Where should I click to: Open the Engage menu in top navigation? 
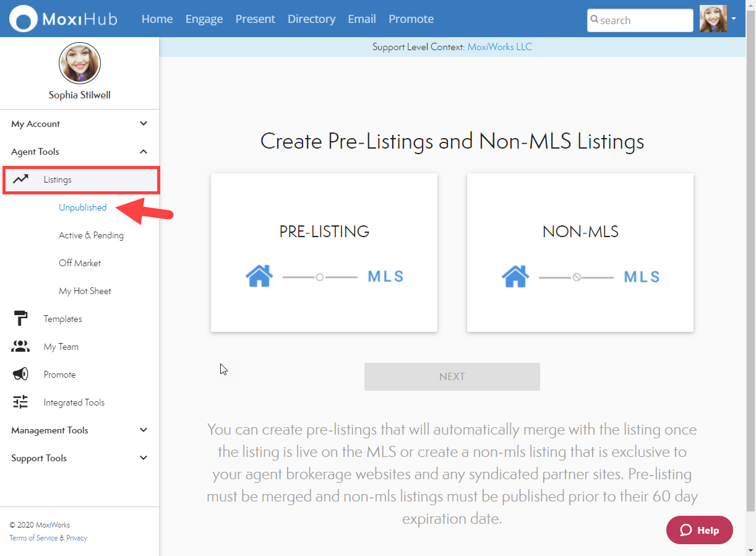tap(204, 19)
